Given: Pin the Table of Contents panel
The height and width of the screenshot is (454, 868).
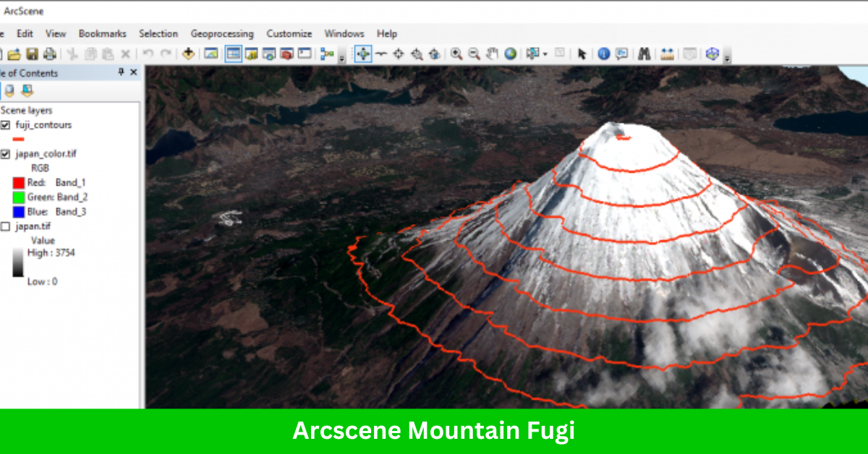Looking at the screenshot, I should pos(123,72).
